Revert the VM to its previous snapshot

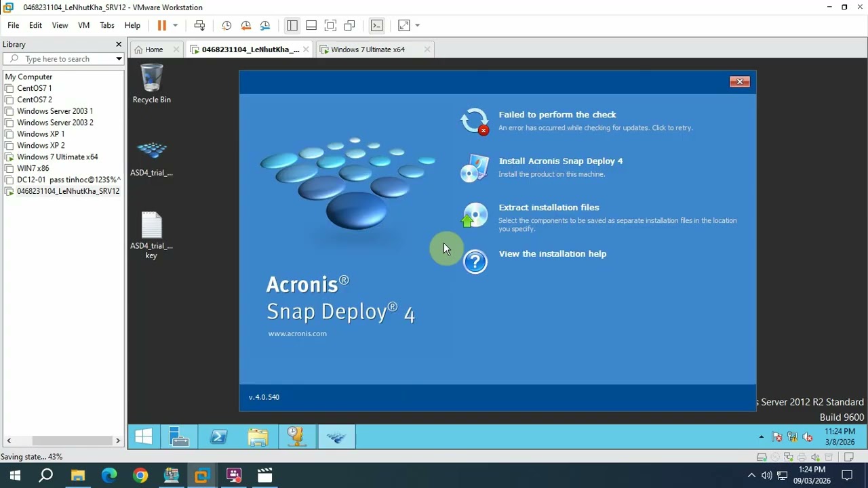click(x=246, y=25)
